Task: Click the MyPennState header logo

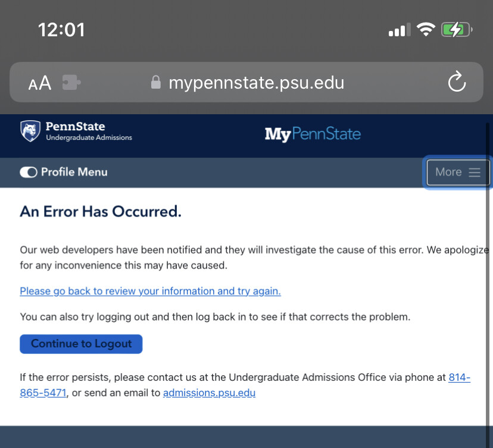Action: point(313,134)
